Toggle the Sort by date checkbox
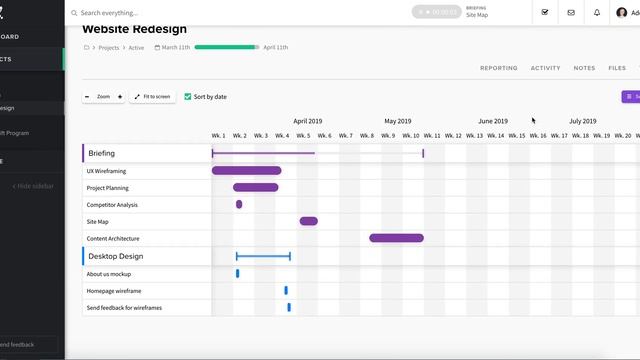 pos(188,97)
